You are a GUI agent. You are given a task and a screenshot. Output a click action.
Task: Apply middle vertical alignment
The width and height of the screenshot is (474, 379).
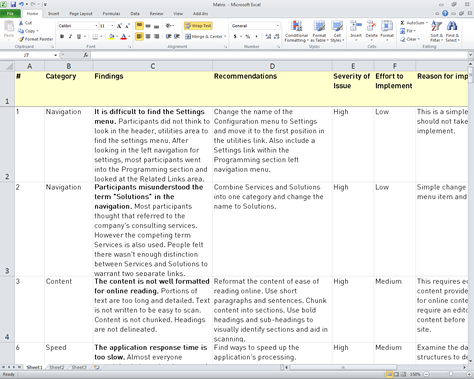click(148, 26)
